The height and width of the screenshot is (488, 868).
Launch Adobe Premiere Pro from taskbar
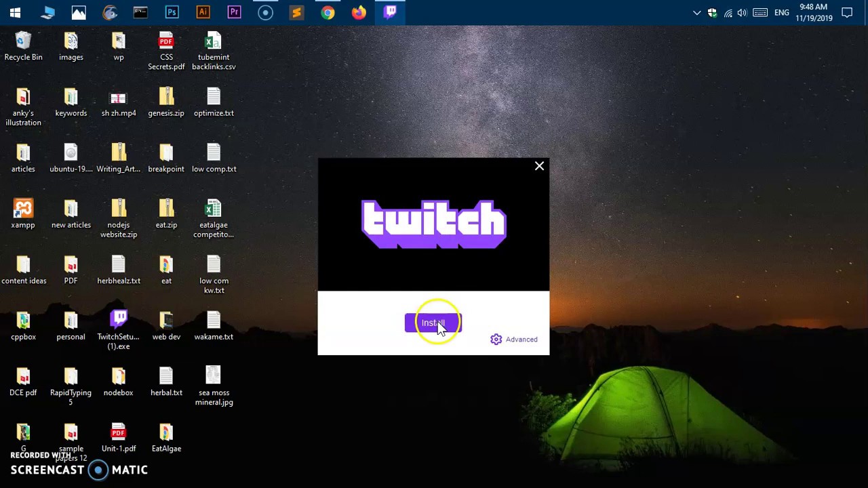pos(234,12)
